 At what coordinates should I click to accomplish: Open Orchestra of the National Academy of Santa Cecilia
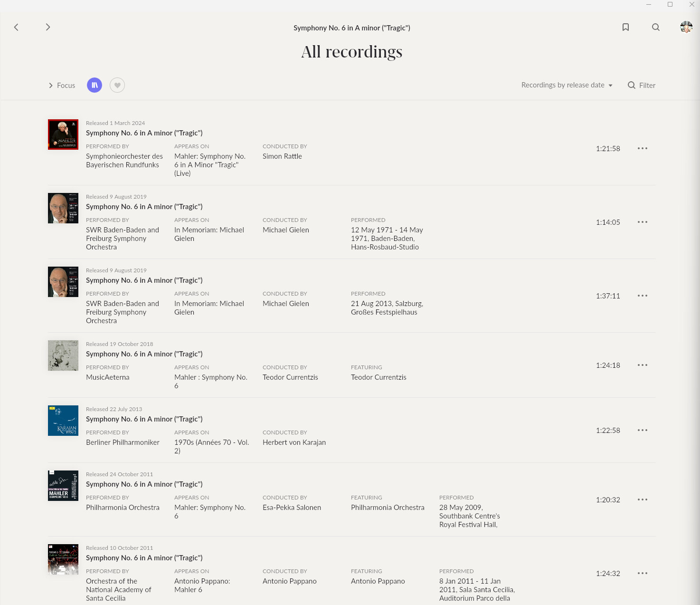click(119, 590)
